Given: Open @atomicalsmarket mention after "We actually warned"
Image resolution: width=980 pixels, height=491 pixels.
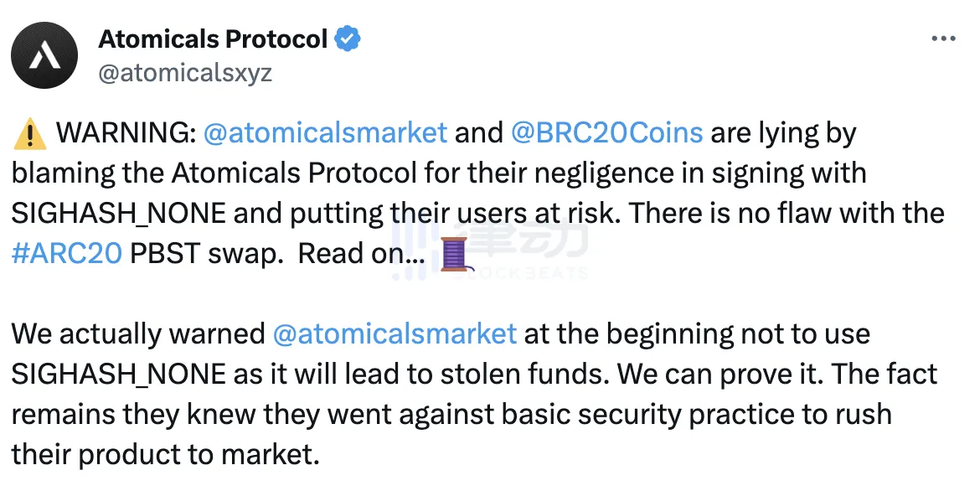Looking at the screenshot, I should [395, 333].
